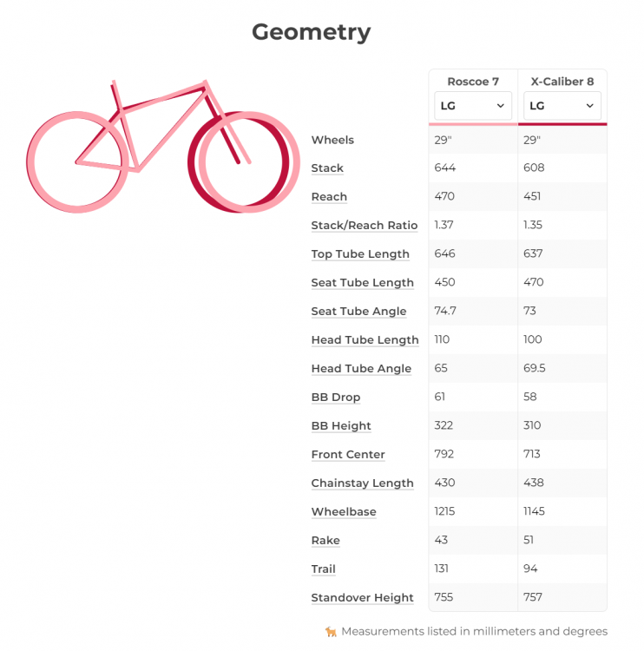This screenshot has width=644, height=651.
Task: Click the BB Drop term
Action: pos(336,398)
